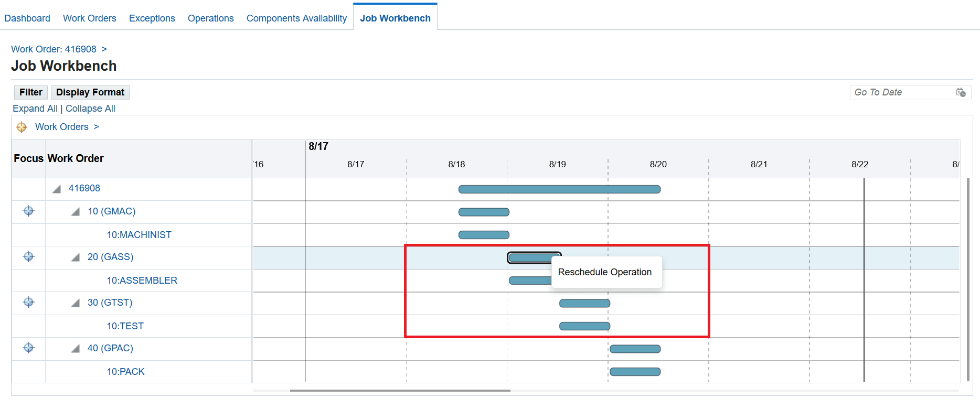Open the 10:MACHINIST resource link
Image resolution: width=980 pixels, height=420 pixels.
click(139, 235)
